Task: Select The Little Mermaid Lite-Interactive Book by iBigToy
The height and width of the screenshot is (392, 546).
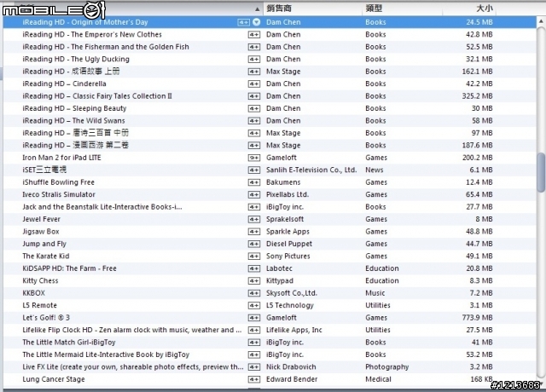Action: tap(270, 355)
